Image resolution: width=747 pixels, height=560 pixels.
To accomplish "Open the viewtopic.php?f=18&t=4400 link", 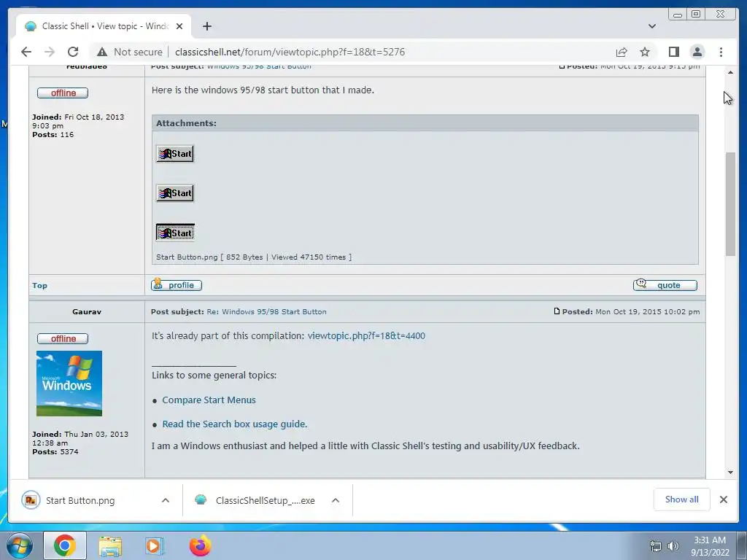I will point(366,335).
